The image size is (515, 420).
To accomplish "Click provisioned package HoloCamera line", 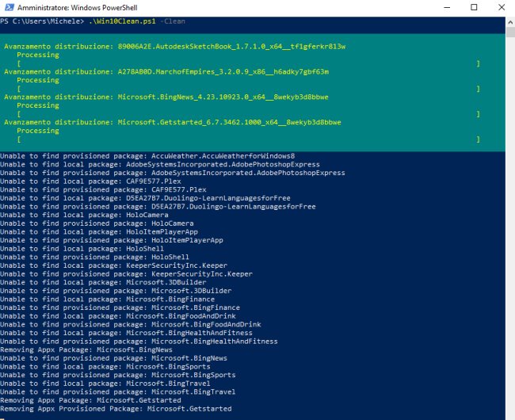I will click(97, 223).
